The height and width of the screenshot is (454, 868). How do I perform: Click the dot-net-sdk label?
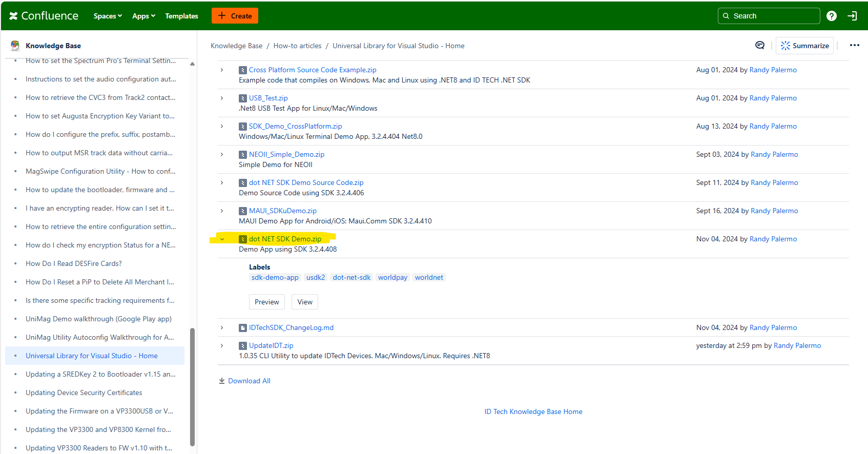352,277
